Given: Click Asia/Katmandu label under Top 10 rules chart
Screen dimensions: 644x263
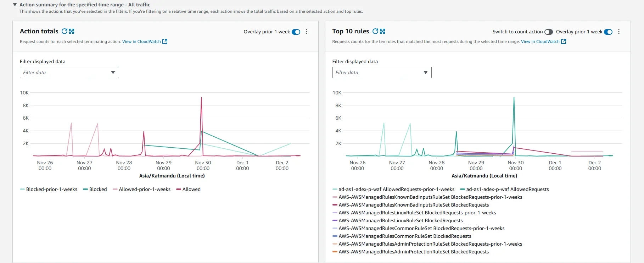Looking at the screenshot, I should pos(484,176).
